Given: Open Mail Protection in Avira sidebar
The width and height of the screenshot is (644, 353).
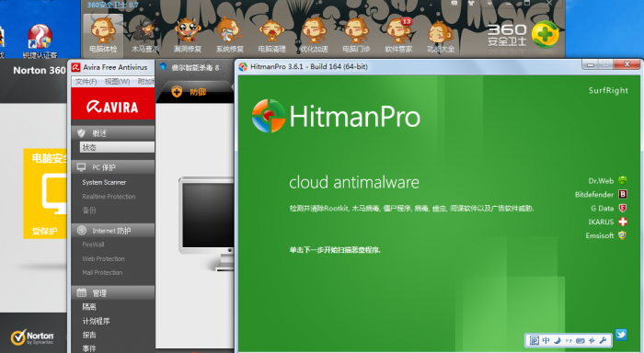Looking at the screenshot, I should click(102, 272).
